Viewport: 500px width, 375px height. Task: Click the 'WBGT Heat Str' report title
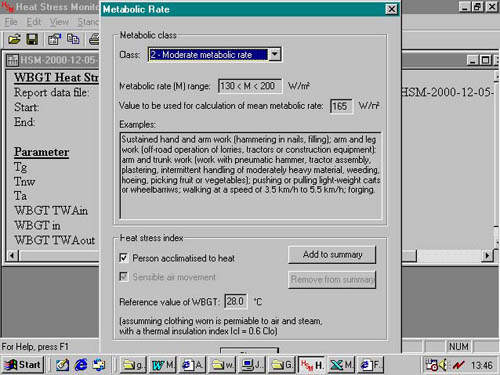point(56,78)
